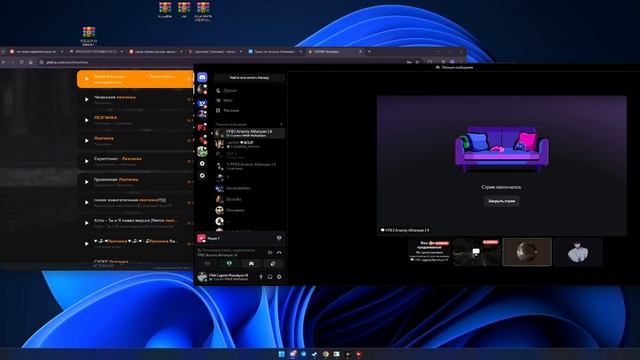
Task: Switch to the third browser tab
Action: point(156,51)
